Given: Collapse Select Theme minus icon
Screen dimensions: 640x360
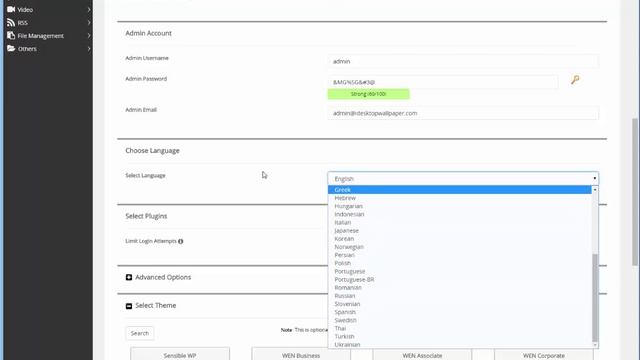Looking at the screenshot, I should [129, 306].
